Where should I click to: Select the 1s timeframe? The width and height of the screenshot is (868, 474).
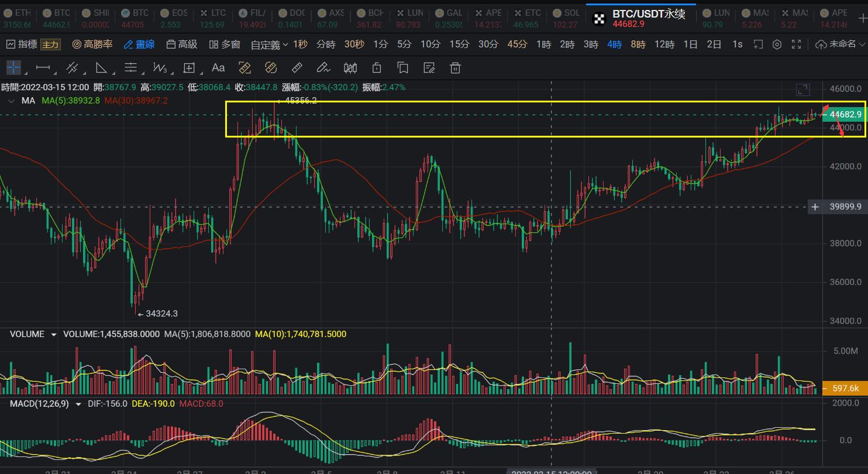click(738, 44)
